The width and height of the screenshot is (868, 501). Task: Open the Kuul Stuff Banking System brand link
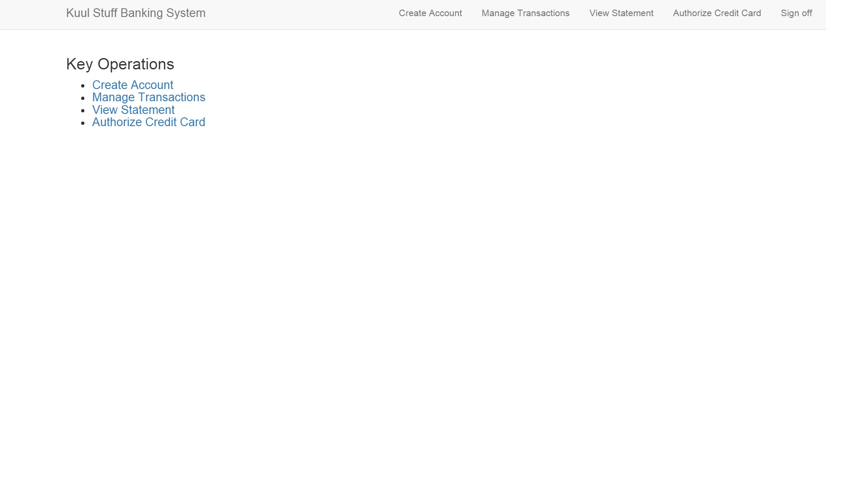point(136,13)
